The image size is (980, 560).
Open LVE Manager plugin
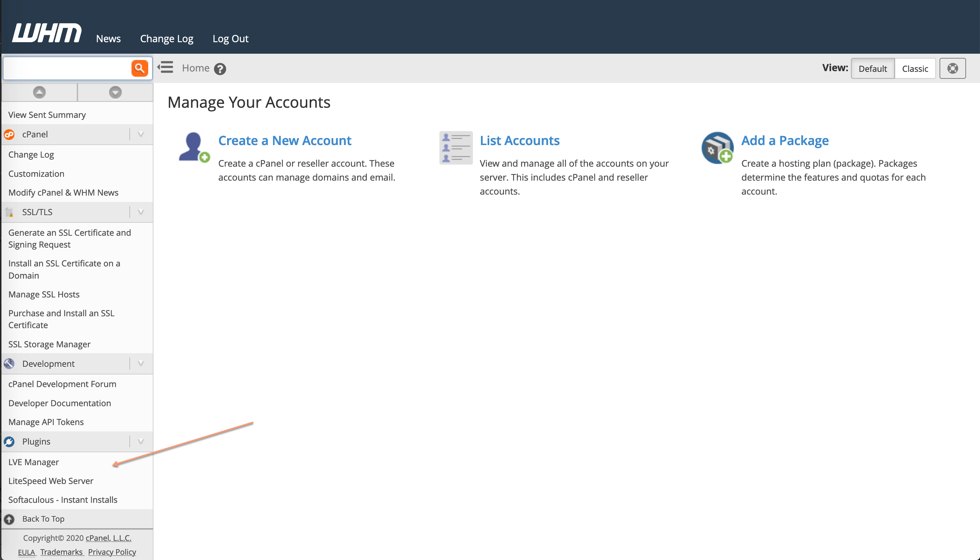33,462
